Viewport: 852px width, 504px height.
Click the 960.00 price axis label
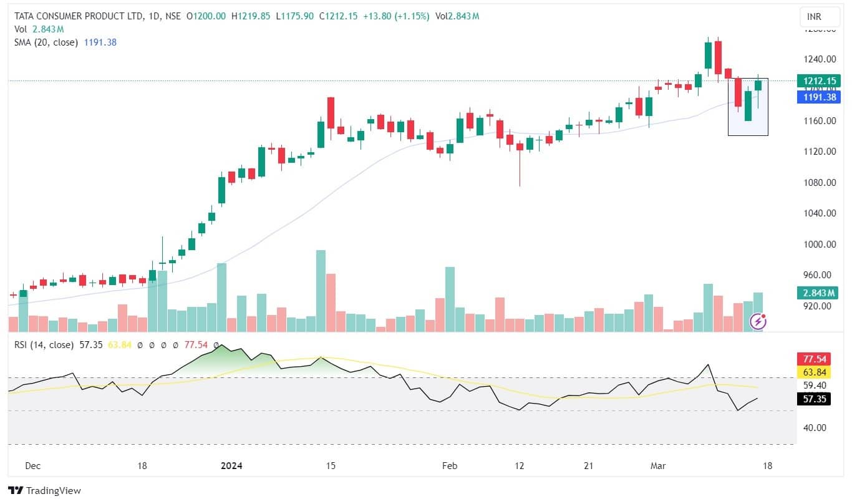[x=818, y=275]
